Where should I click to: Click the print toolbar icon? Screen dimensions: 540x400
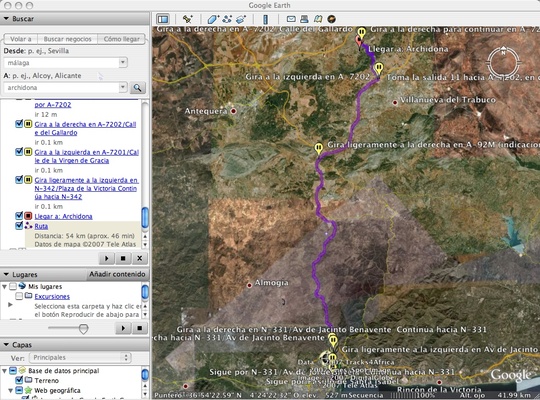[304, 19]
